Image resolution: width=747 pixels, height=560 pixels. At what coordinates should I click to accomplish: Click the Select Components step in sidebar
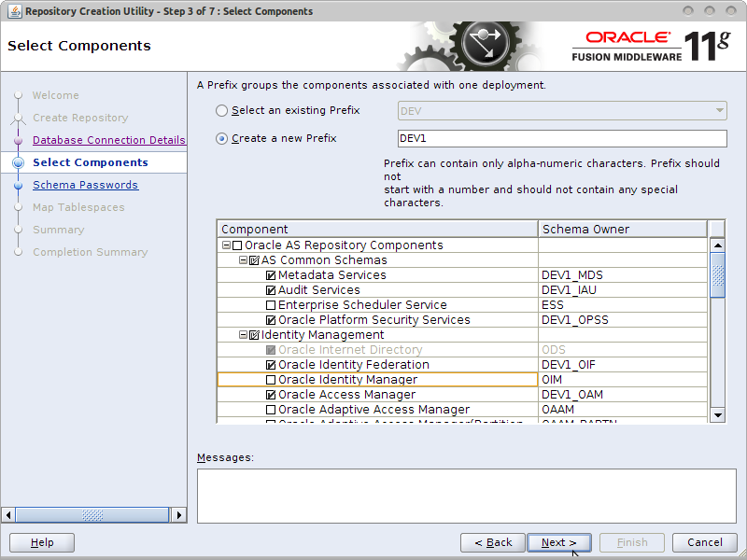tap(91, 162)
